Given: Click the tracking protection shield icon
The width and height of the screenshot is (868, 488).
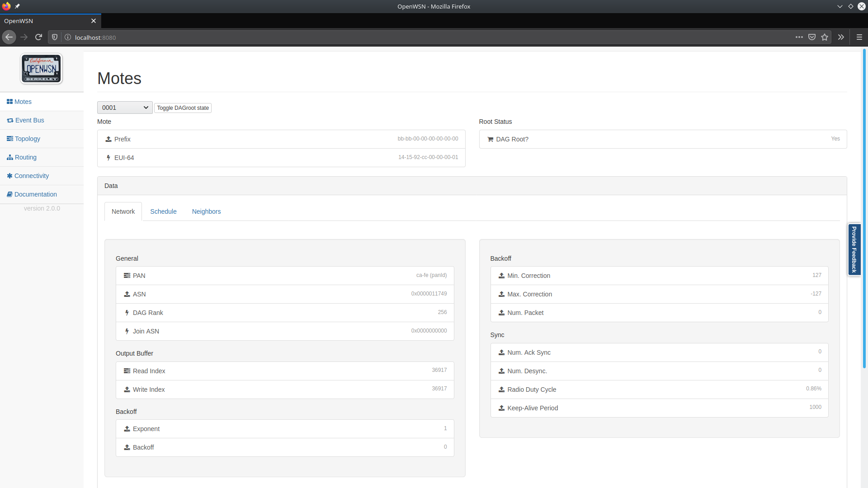Looking at the screenshot, I should click(x=54, y=37).
